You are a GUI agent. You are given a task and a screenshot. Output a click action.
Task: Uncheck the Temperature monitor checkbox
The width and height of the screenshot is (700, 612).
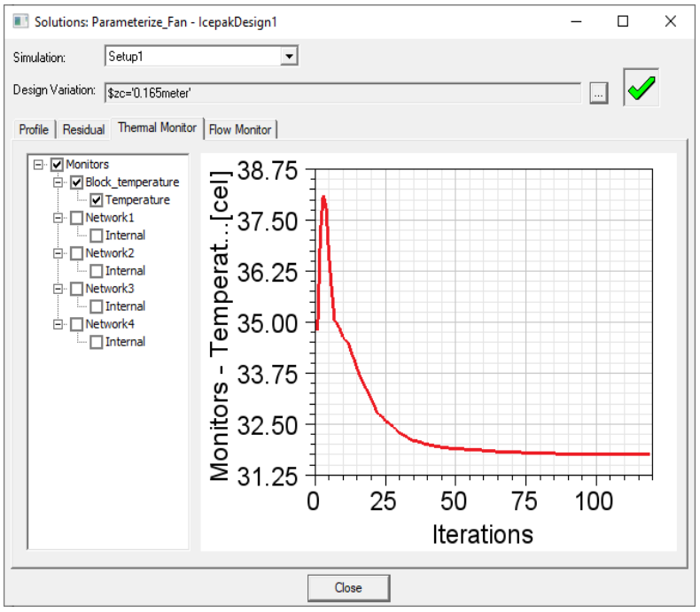click(x=97, y=200)
